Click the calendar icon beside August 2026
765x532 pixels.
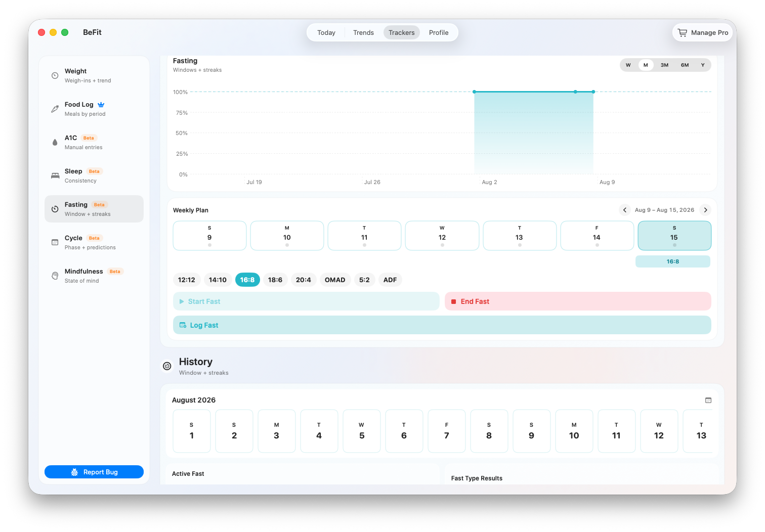[708, 400]
